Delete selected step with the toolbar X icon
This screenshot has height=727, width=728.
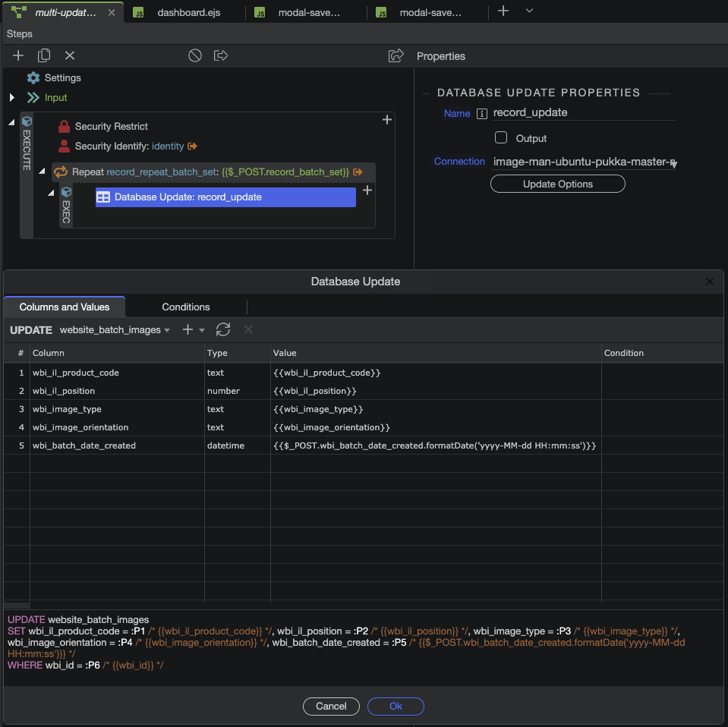click(x=70, y=55)
